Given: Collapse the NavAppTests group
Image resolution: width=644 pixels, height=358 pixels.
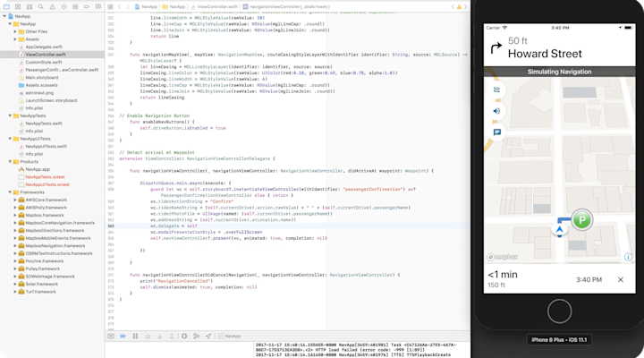Looking at the screenshot, I should [x=10, y=115].
